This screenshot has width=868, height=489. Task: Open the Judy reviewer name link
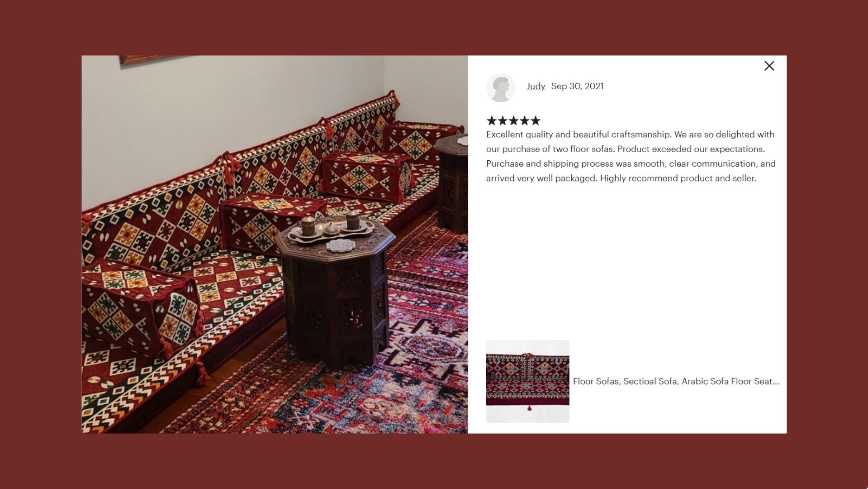click(x=536, y=86)
